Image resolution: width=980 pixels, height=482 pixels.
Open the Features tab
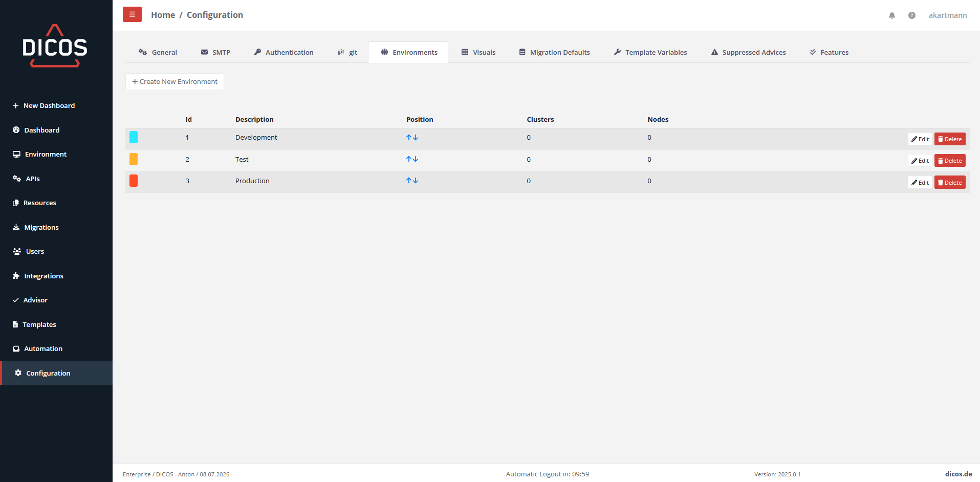click(829, 52)
